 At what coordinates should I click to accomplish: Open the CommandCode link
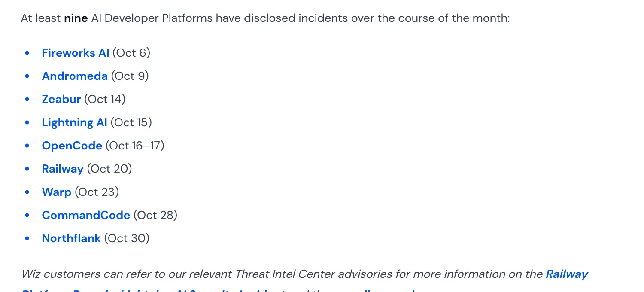(86, 215)
